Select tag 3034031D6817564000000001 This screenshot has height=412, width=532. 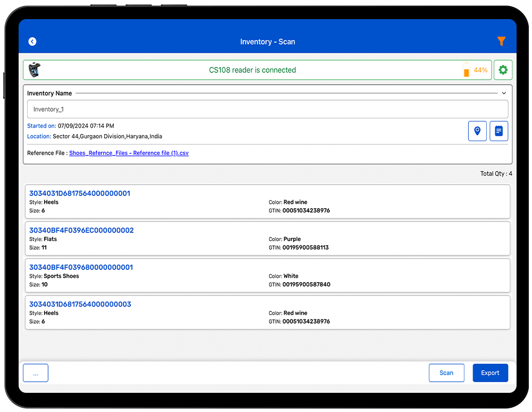pos(80,193)
